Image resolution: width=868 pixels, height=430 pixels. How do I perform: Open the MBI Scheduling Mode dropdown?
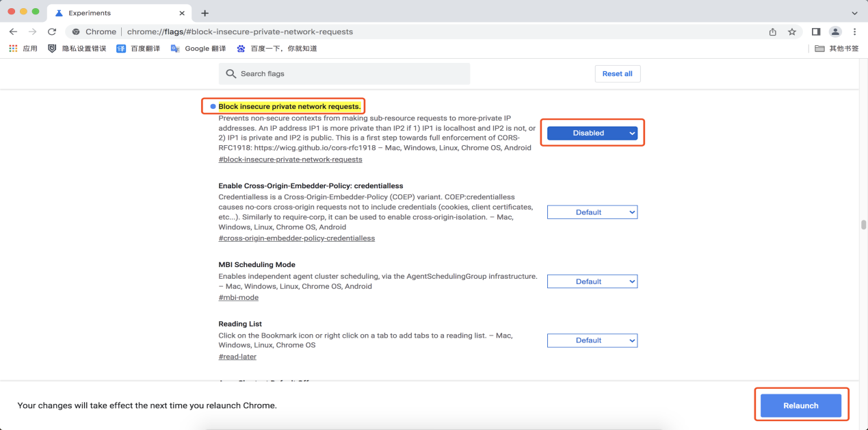click(x=592, y=281)
